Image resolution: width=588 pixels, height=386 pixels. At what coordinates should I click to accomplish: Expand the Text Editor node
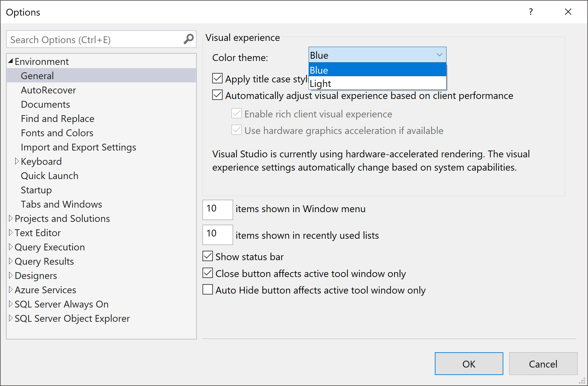tap(11, 233)
